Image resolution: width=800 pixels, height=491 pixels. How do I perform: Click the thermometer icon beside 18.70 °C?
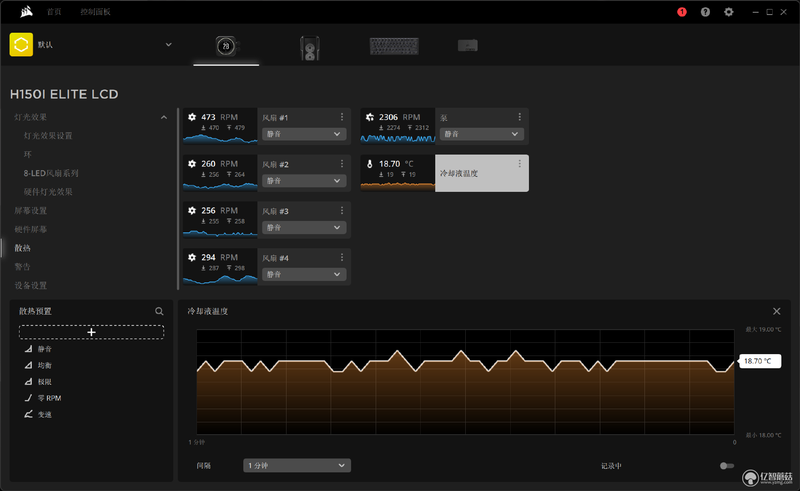370,164
